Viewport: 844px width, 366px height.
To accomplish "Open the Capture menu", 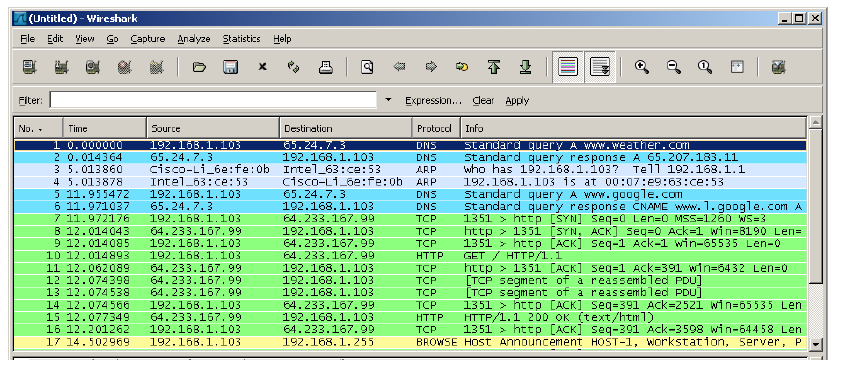I will point(147,39).
